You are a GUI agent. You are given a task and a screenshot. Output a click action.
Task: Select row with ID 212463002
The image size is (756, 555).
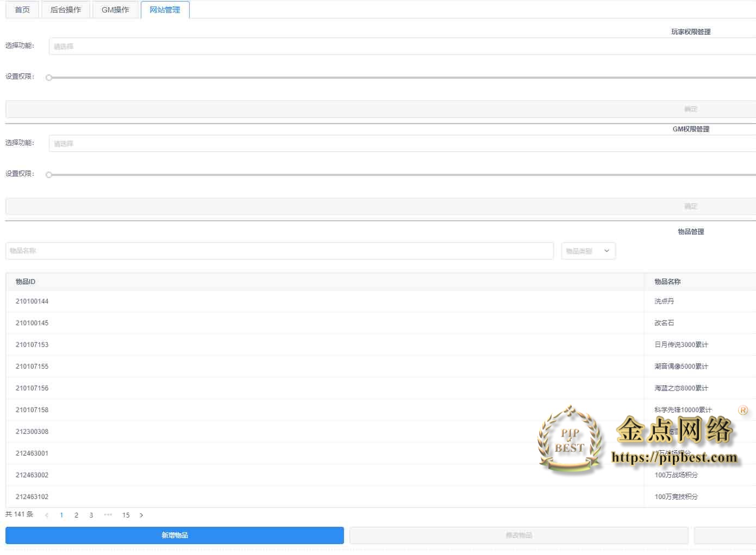[380, 475]
